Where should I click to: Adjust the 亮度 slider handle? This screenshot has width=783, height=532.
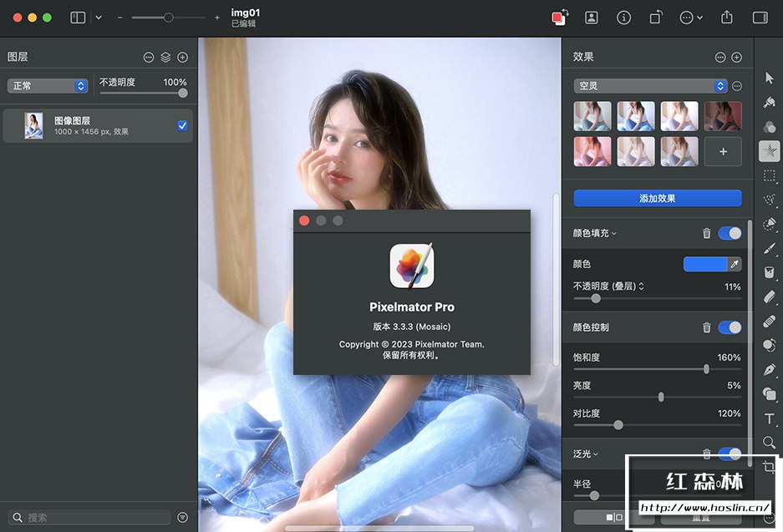(x=661, y=398)
